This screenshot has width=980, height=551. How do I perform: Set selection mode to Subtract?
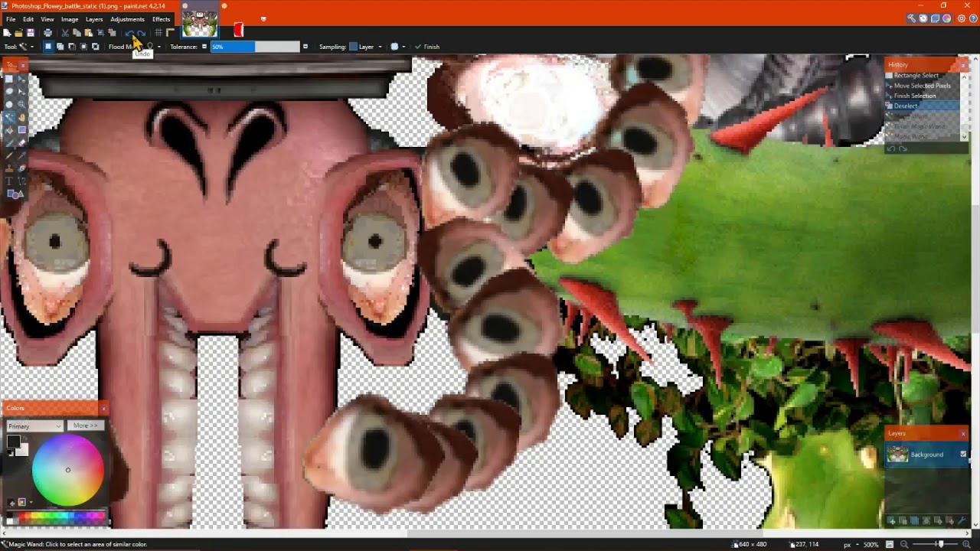click(x=72, y=47)
